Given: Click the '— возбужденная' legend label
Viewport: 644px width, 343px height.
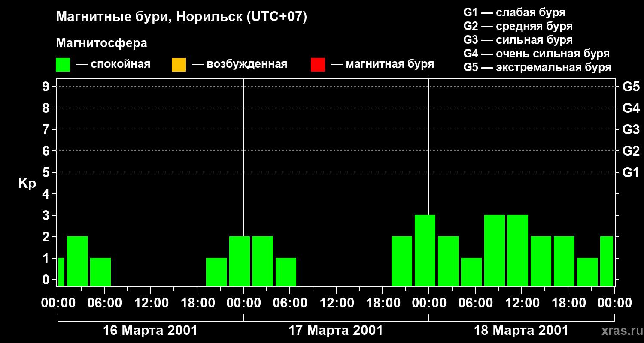Looking at the screenshot, I should pyautogui.click(x=240, y=65).
